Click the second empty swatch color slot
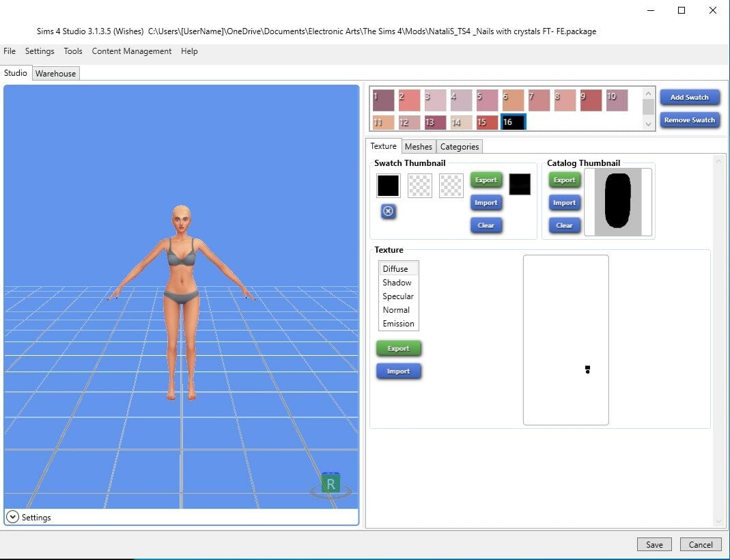Image resolution: width=730 pixels, height=560 pixels. (x=419, y=186)
